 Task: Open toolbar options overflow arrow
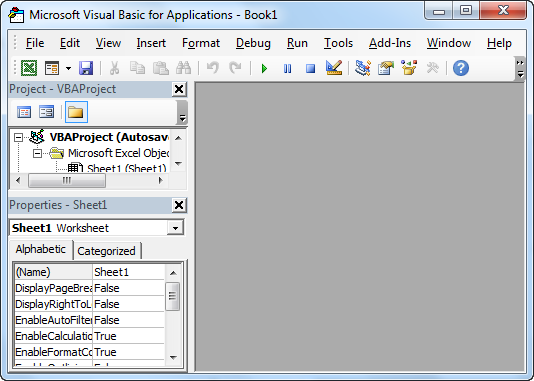520,69
